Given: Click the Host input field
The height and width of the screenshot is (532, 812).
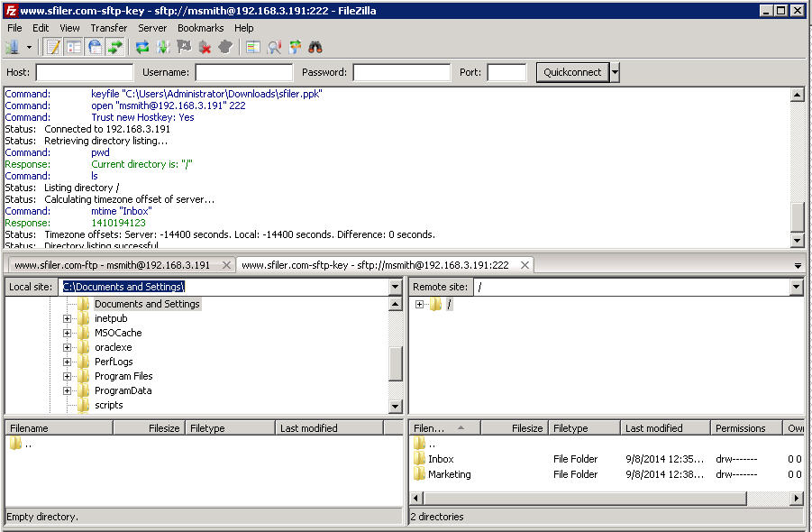Looking at the screenshot, I should [85, 72].
